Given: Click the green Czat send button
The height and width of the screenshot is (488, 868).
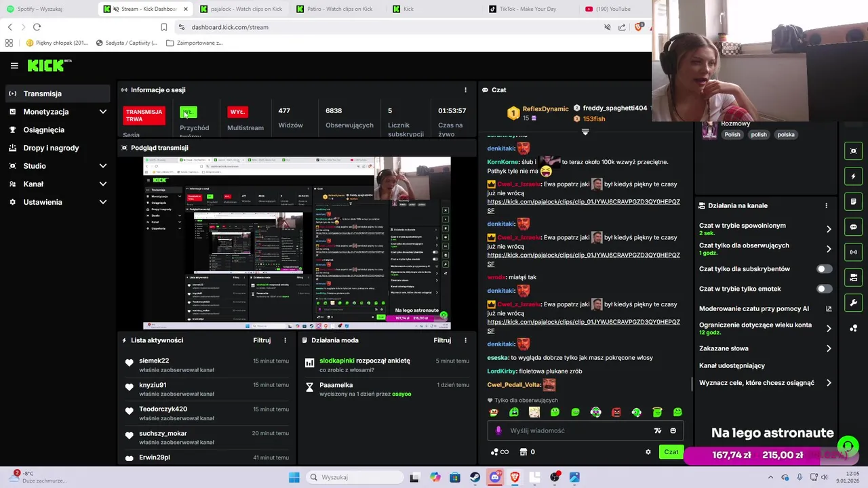Looking at the screenshot, I should [x=671, y=452].
